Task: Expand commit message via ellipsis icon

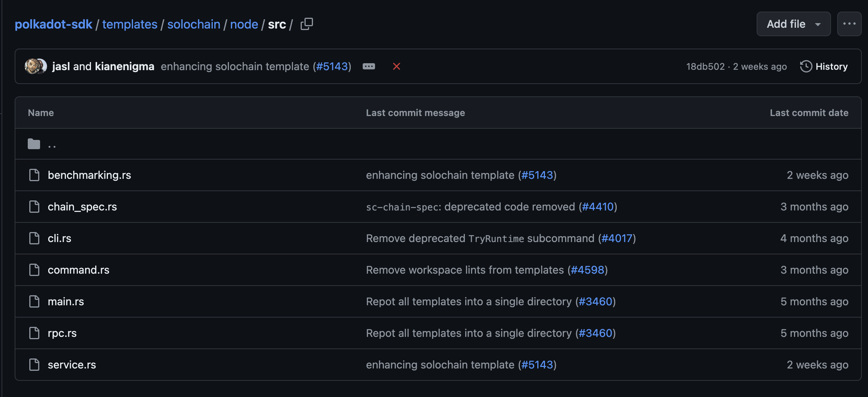Action: 369,66
